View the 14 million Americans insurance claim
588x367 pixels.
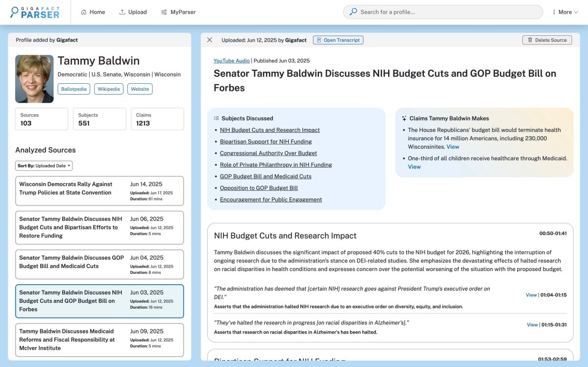(453, 147)
